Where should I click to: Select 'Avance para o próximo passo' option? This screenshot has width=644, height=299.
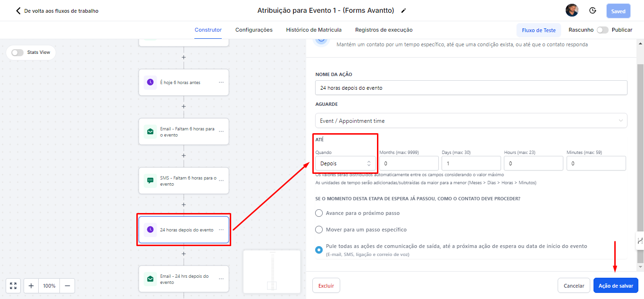click(x=319, y=213)
